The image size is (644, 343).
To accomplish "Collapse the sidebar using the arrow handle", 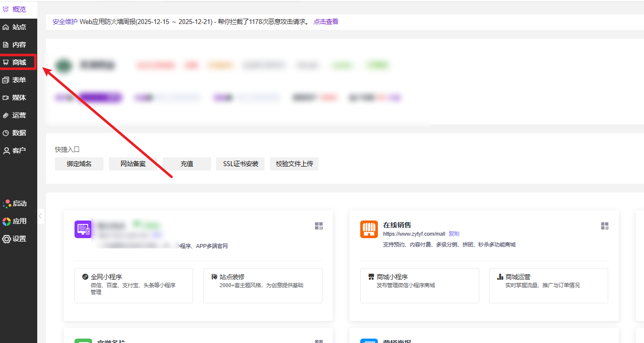I will click(x=41, y=216).
